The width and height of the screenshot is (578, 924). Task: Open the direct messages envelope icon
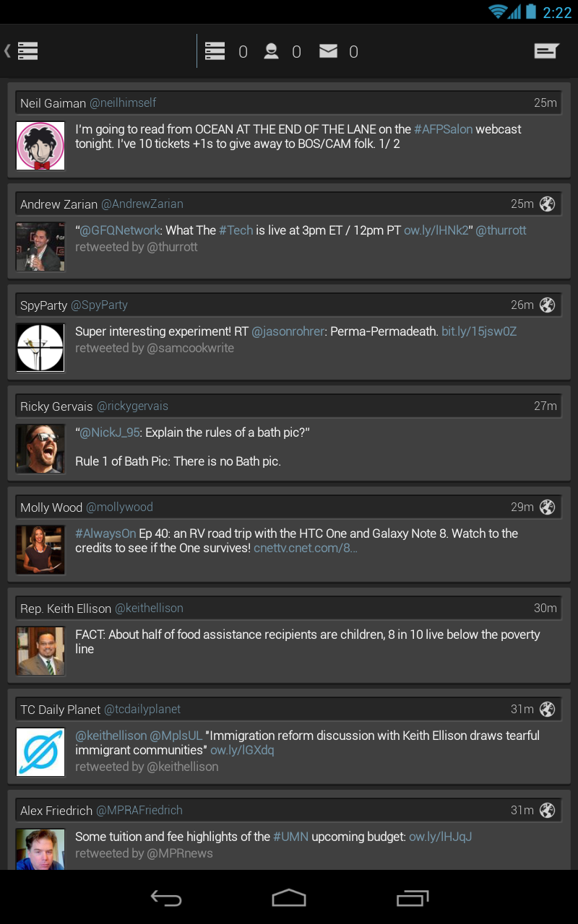(329, 51)
